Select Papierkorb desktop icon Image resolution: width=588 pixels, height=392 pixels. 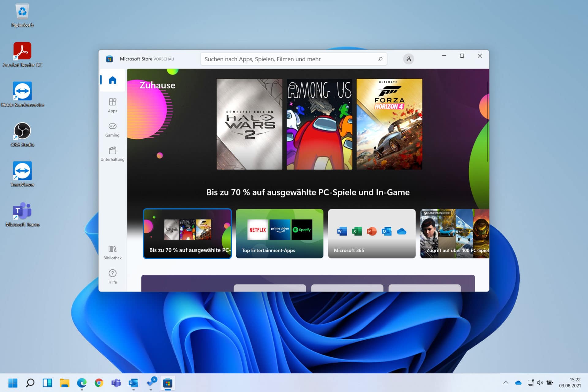point(22,16)
